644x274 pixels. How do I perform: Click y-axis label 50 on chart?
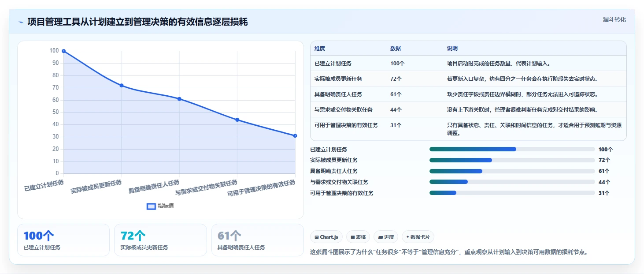click(55, 112)
